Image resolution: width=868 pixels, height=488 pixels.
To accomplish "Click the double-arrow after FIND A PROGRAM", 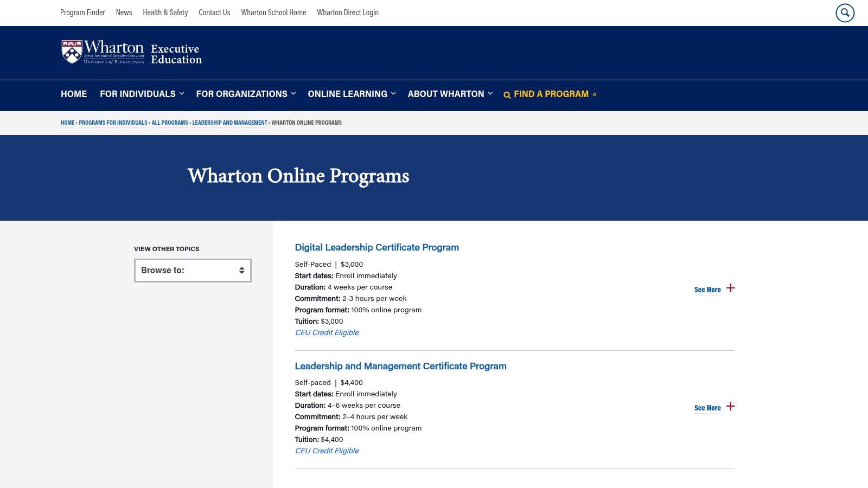I will [x=595, y=93].
